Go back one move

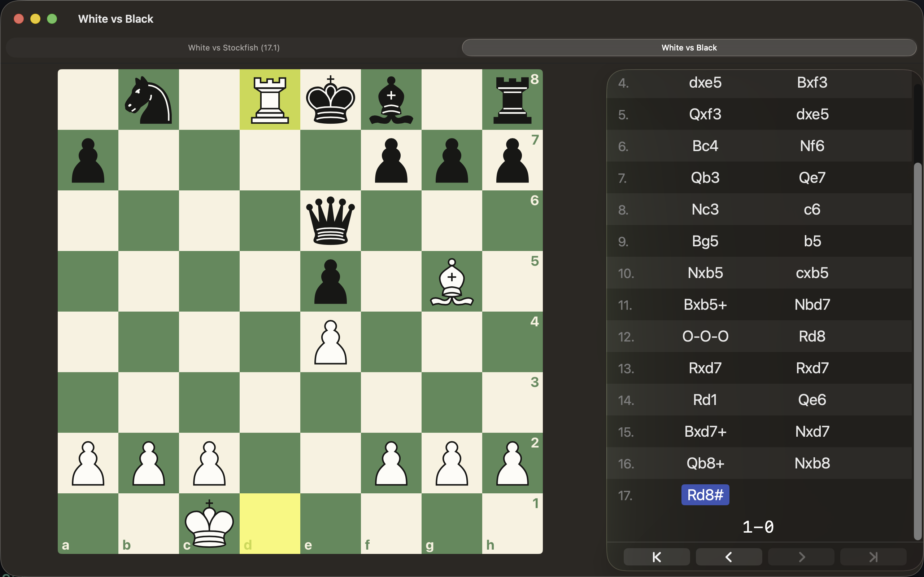[x=728, y=557]
